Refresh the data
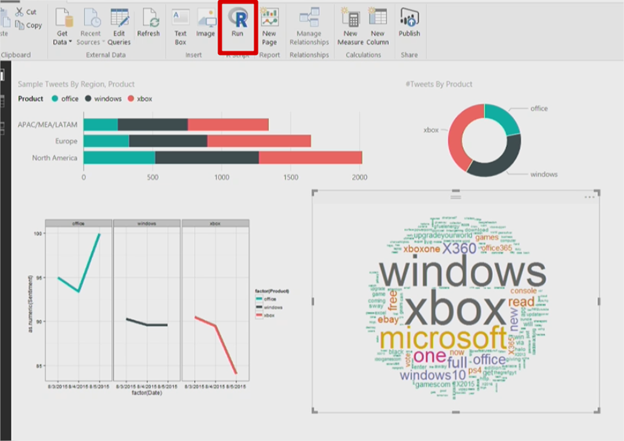Viewport: 624px width, 441px height. [149, 24]
